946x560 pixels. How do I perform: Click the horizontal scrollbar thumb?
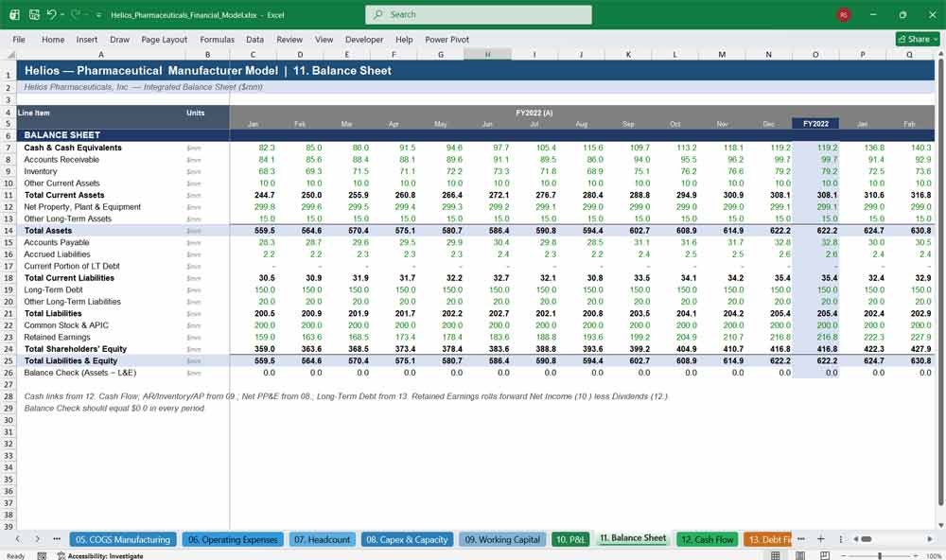tap(866, 539)
